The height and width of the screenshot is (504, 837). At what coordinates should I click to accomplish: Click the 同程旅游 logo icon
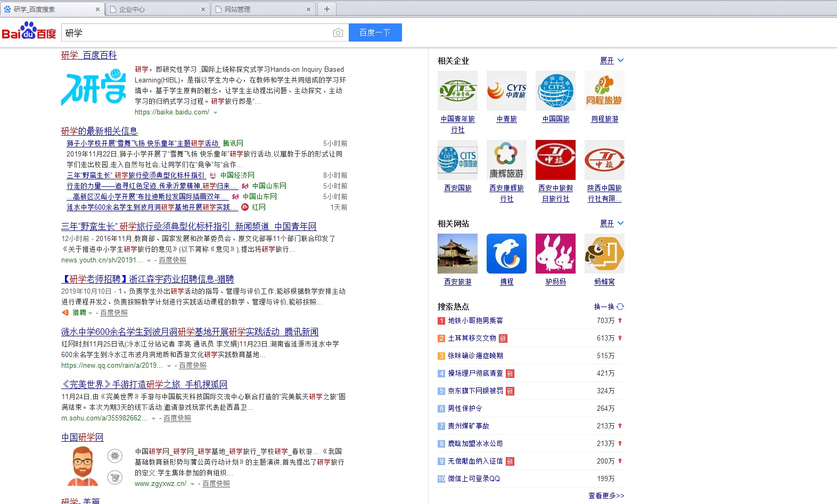(604, 91)
